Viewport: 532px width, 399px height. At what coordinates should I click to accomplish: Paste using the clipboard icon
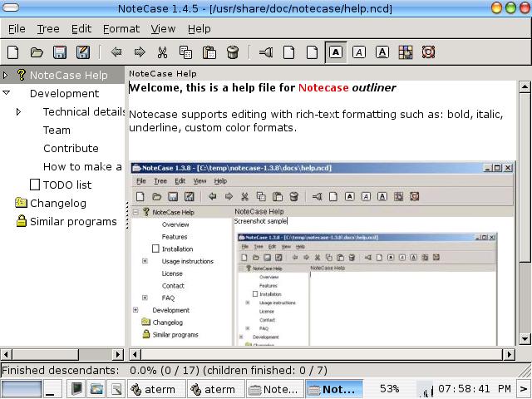click(x=209, y=52)
